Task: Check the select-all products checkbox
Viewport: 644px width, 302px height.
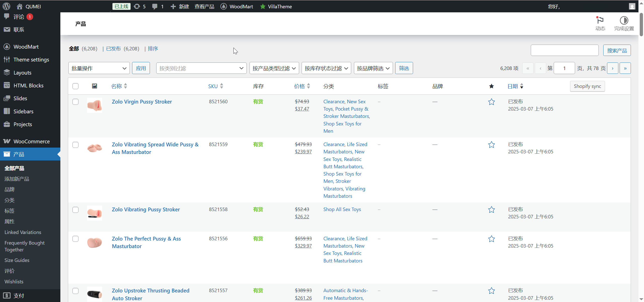Action: coord(75,86)
